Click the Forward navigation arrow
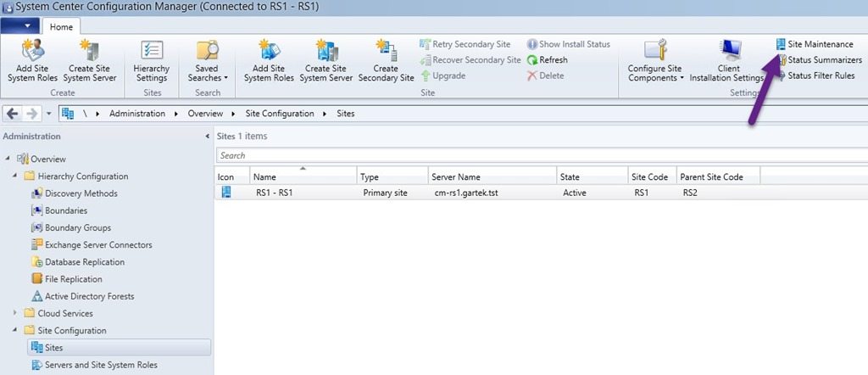 31,114
